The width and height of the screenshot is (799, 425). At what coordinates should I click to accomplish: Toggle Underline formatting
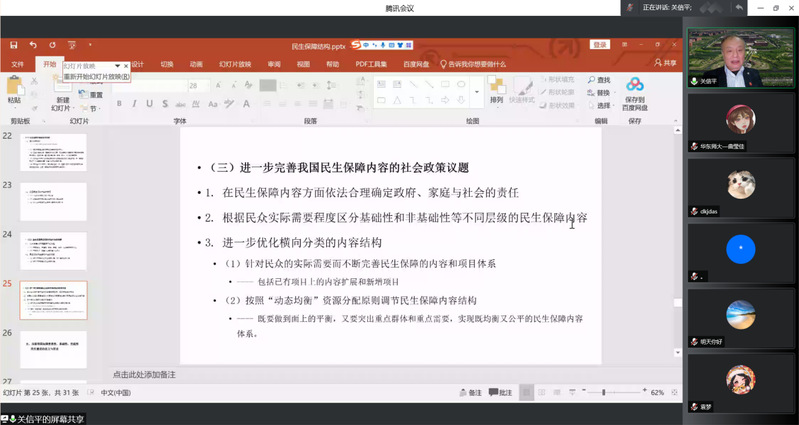click(149, 103)
